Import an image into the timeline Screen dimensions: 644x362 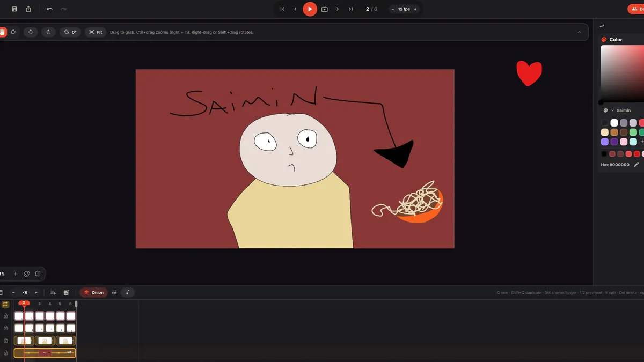coord(66,293)
